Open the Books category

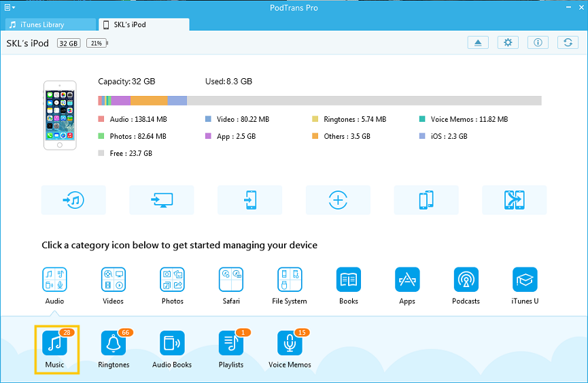coord(349,280)
